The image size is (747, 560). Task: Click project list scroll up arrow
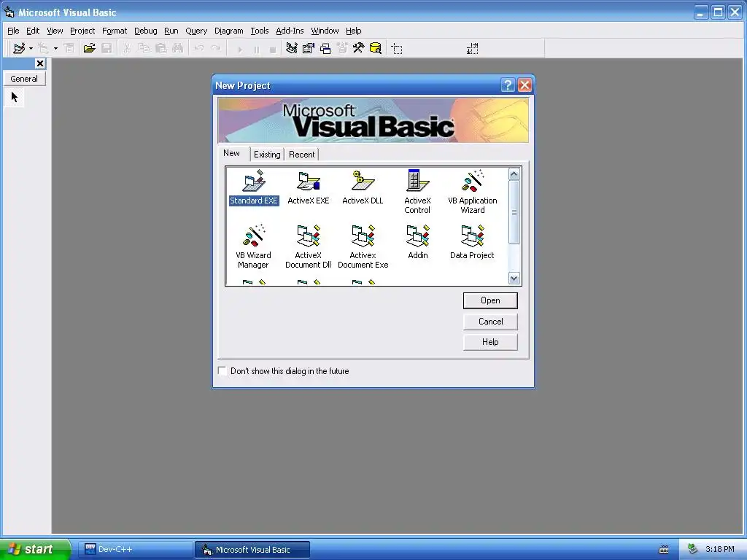point(514,174)
